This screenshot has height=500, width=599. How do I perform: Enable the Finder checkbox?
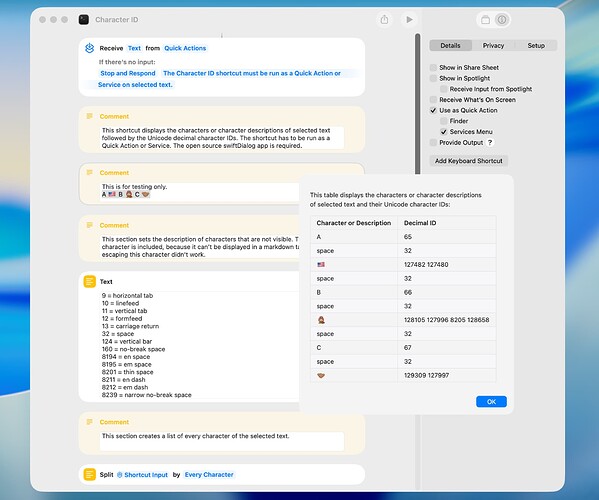tap(444, 121)
